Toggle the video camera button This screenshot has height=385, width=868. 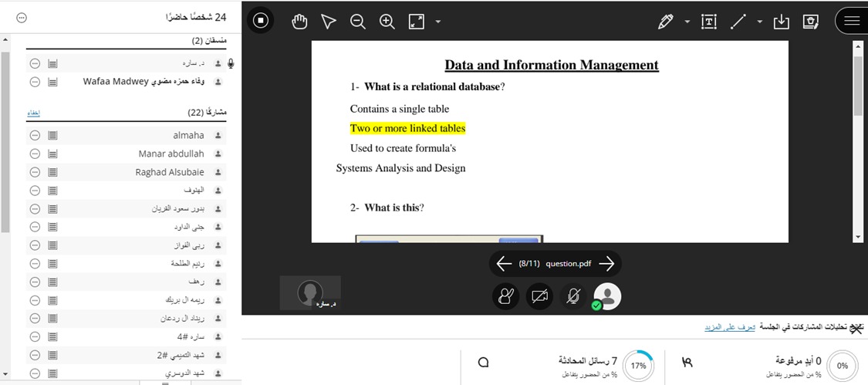tap(539, 296)
